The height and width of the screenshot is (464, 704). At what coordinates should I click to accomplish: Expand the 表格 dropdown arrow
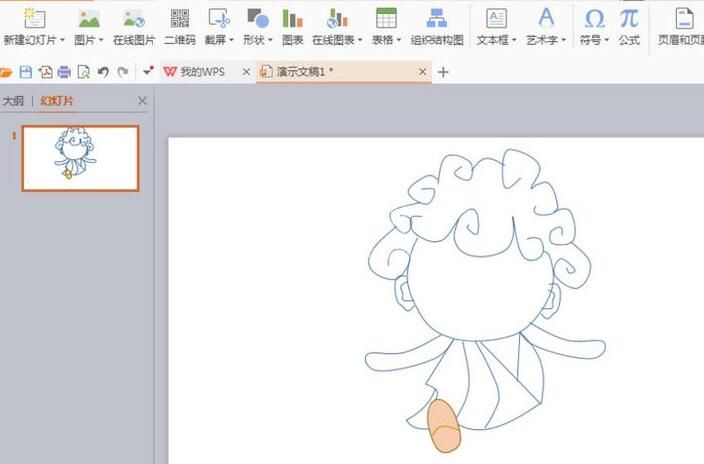click(x=399, y=40)
